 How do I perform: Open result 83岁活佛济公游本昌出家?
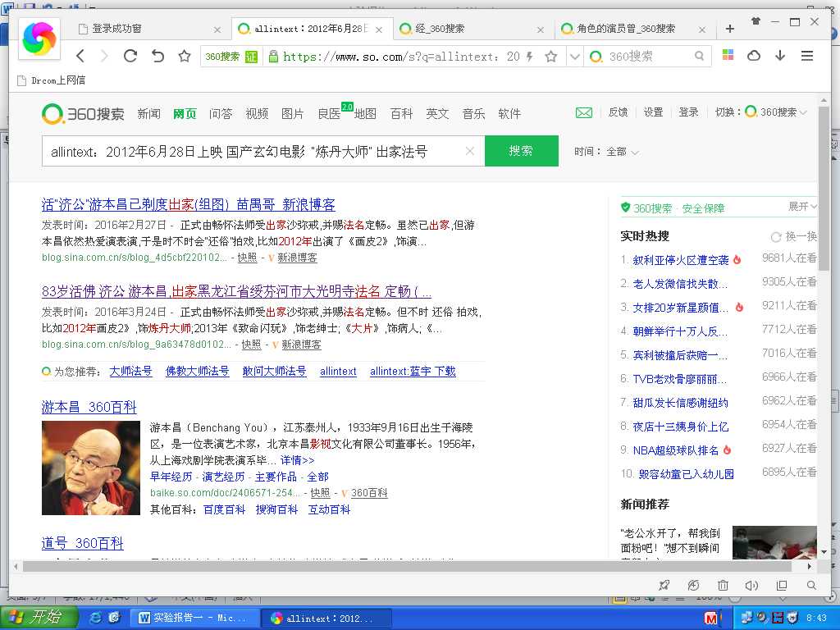236,292
